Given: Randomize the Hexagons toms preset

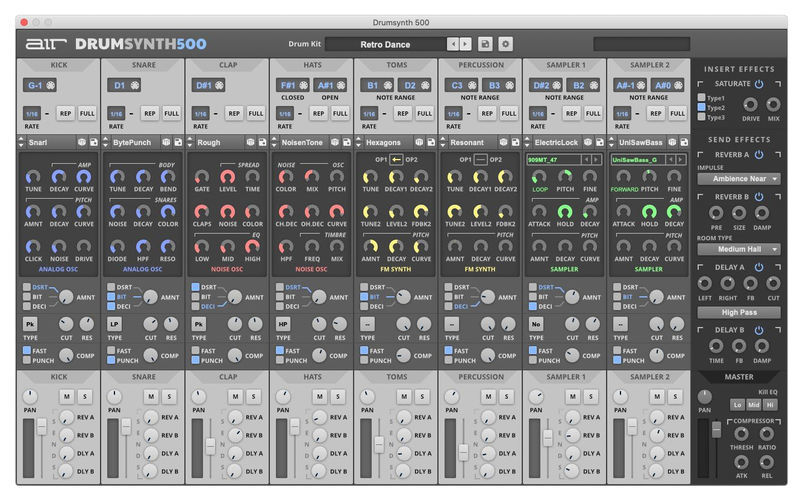Looking at the screenshot, I should (x=419, y=142).
